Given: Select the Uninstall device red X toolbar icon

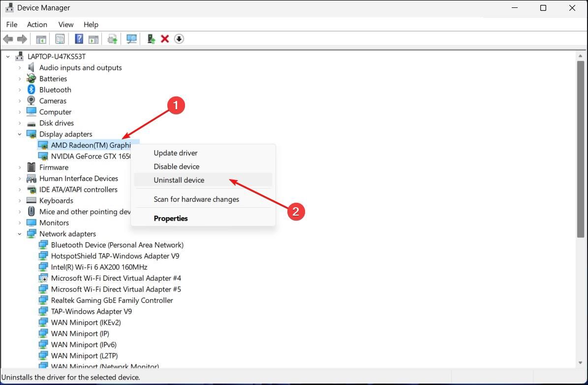Looking at the screenshot, I should point(165,38).
